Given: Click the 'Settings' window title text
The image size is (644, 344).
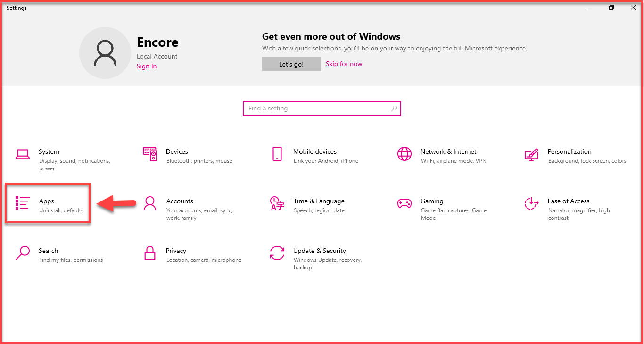Looking at the screenshot, I should coord(17,8).
